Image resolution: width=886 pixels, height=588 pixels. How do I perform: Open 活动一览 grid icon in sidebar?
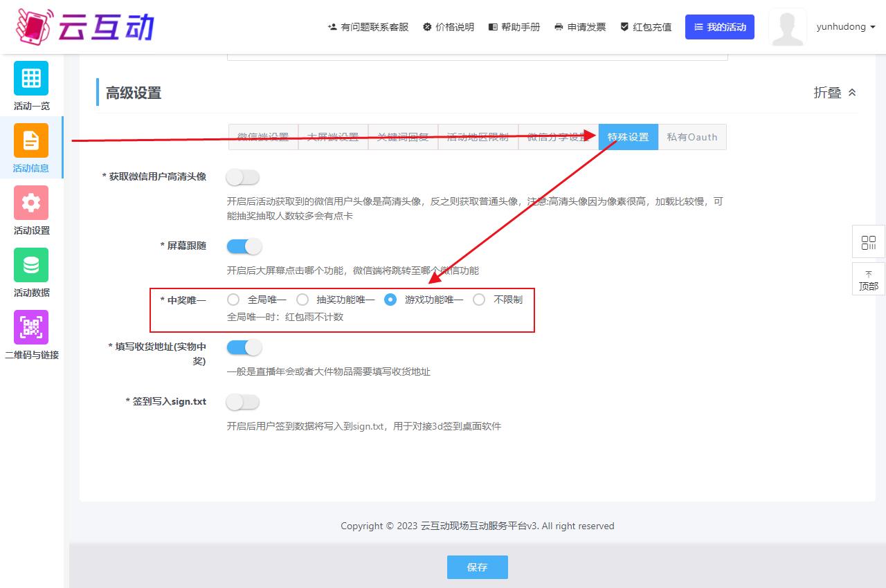pyautogui.click(x=31, y=78)
